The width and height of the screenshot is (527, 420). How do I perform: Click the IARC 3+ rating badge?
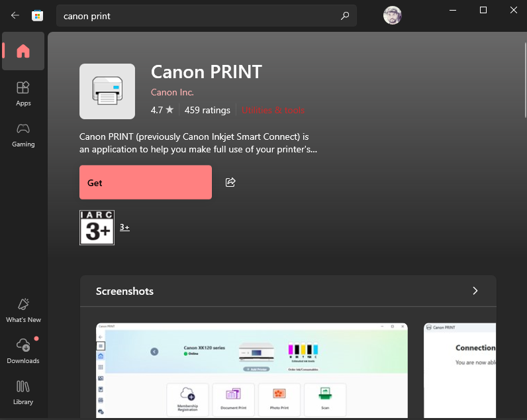click(97, 228)
